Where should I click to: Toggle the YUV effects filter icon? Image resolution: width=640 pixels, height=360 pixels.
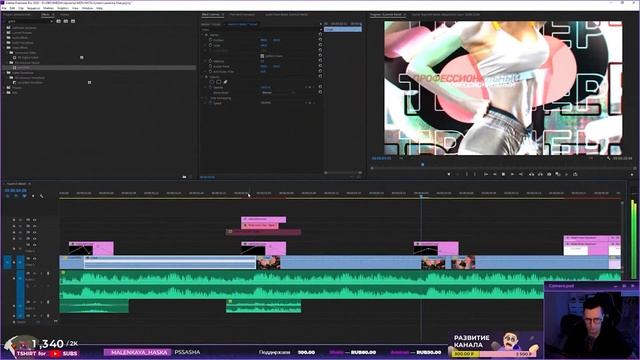click(73, 21)
